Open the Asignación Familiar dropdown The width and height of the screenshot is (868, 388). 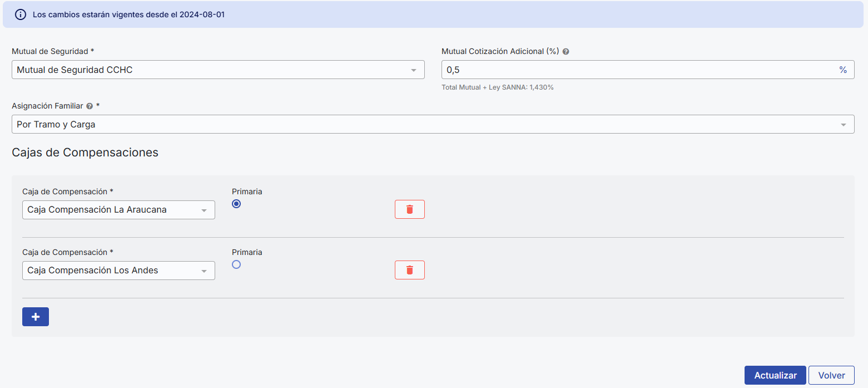(x=433, y=124)
